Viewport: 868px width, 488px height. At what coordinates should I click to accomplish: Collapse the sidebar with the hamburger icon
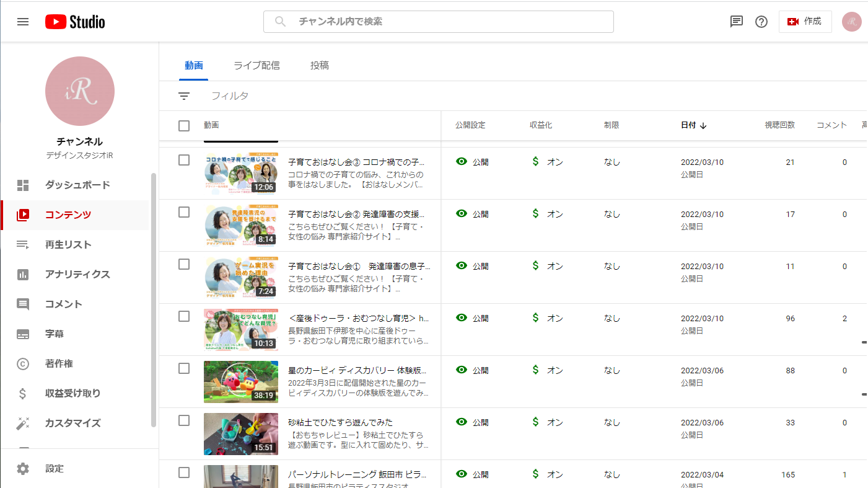pyautogui.click(x=23, y=21)
